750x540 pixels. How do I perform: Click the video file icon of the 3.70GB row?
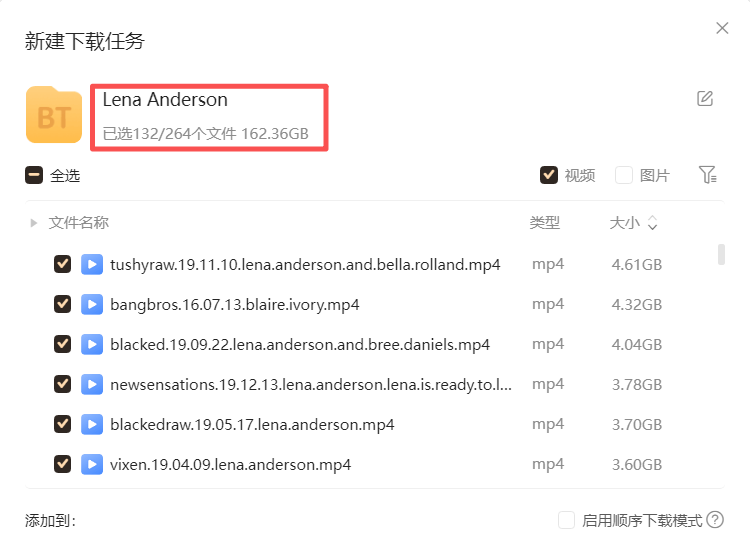(92, 424)
